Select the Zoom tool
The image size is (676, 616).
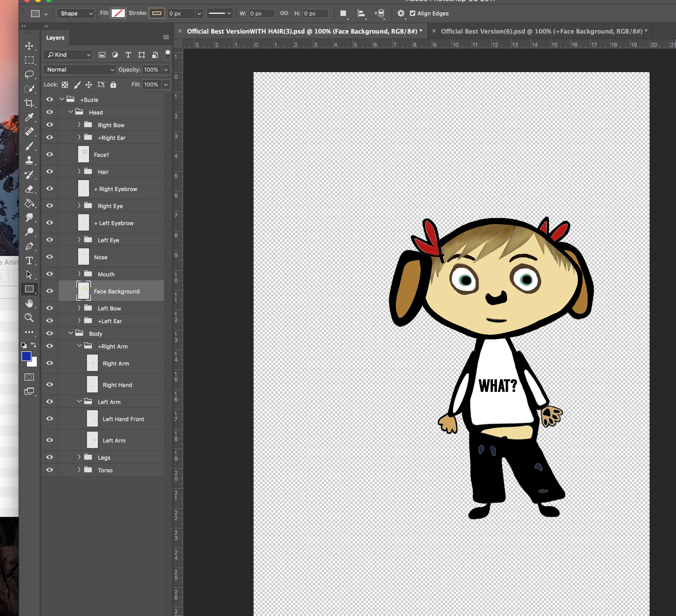[29, 317]
